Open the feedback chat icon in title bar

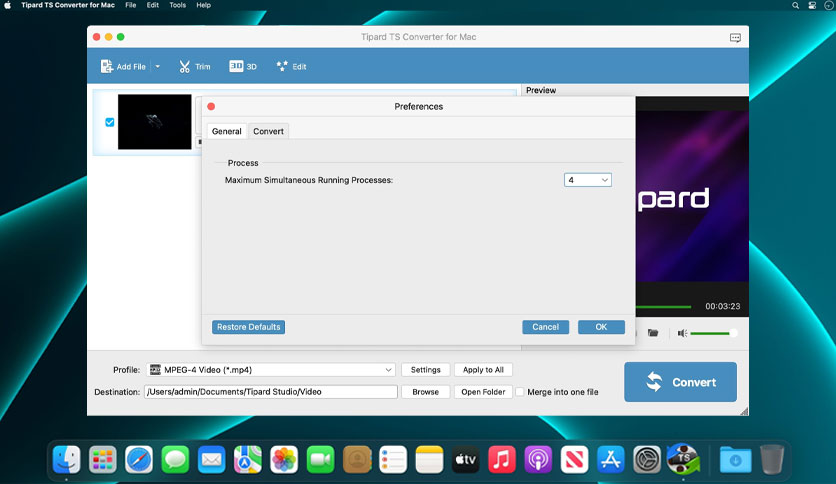[x=735, y=37]
